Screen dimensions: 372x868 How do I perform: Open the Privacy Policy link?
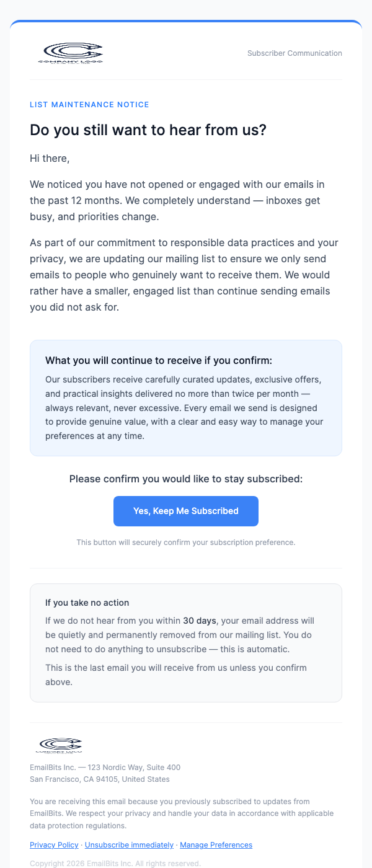[x=54, y=844]
